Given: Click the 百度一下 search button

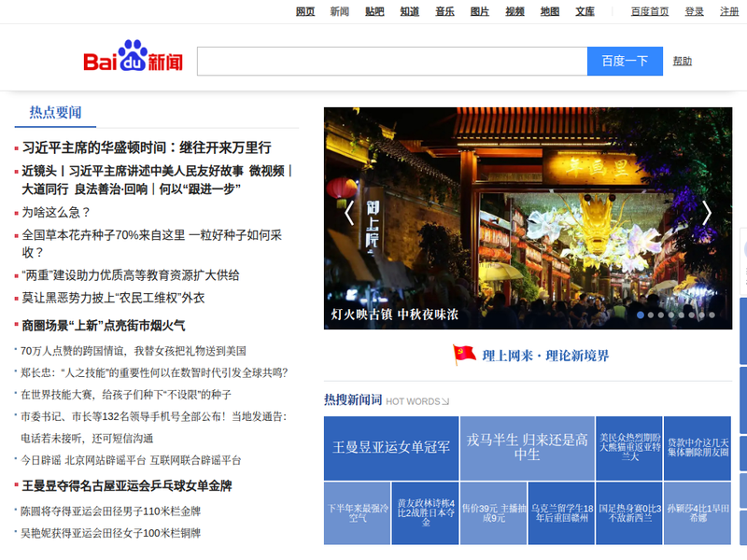Looking at the screenshot, I should (x=625, y=61).
